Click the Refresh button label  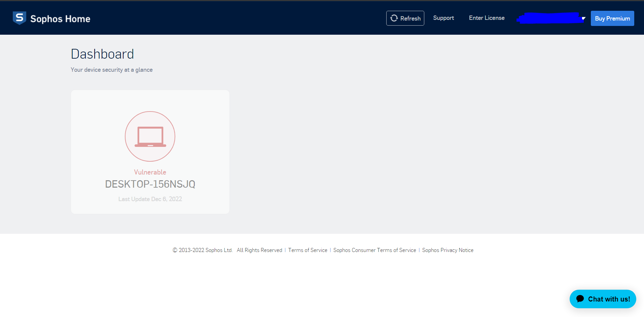click(410, 19)
